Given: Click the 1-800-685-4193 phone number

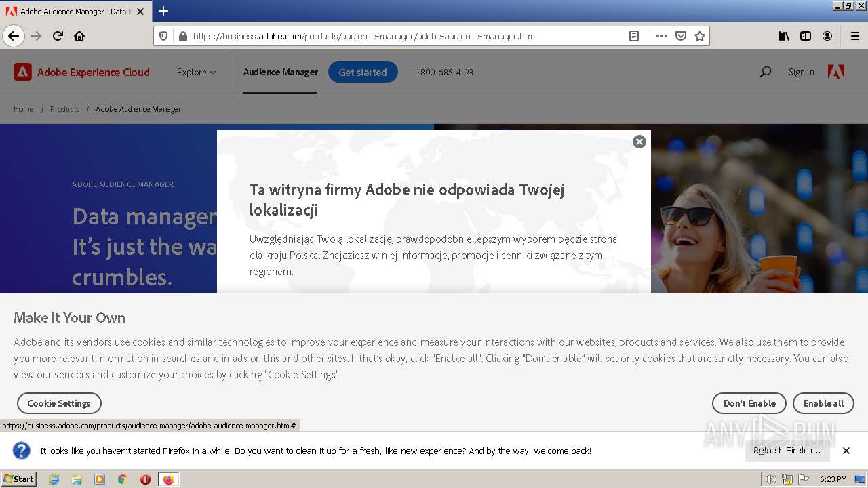Looking at the screenshot, I should [443, 72].
